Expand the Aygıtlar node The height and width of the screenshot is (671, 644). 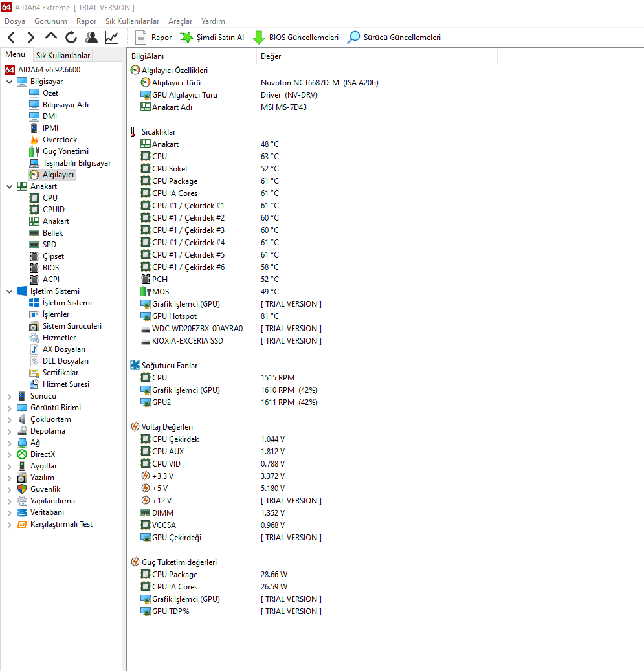click(10, 466)
